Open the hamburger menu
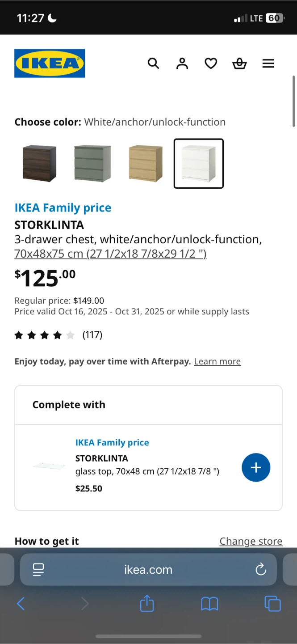The width and height of the screenshot is (297, 644). click(x=268, y=64)
